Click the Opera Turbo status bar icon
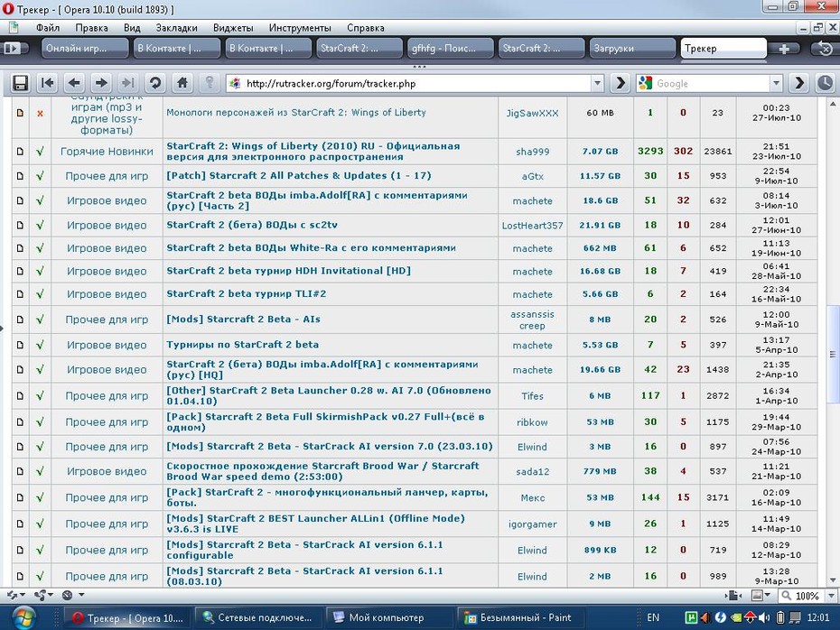The width and height of the screenshot is (840, 630). click(68, 595)
